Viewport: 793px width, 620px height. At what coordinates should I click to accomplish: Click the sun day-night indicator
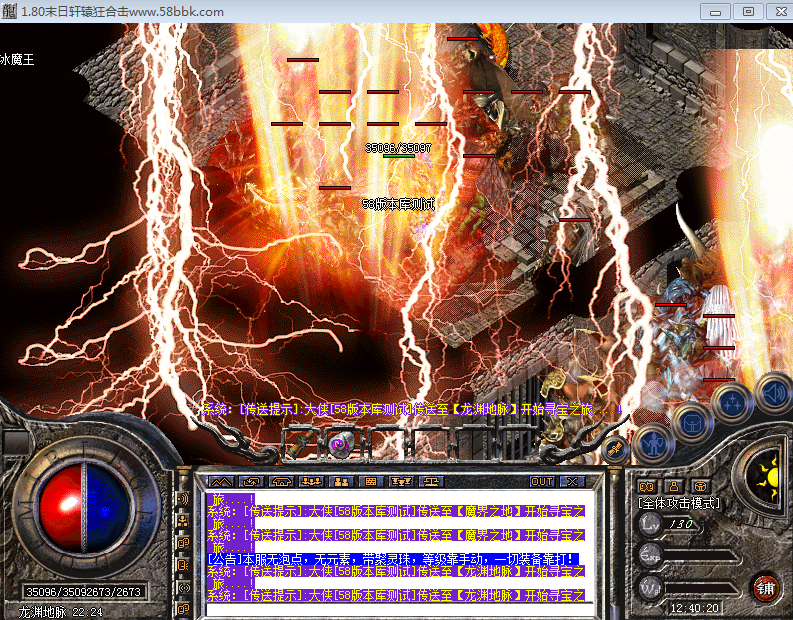(x=769, y=476)
